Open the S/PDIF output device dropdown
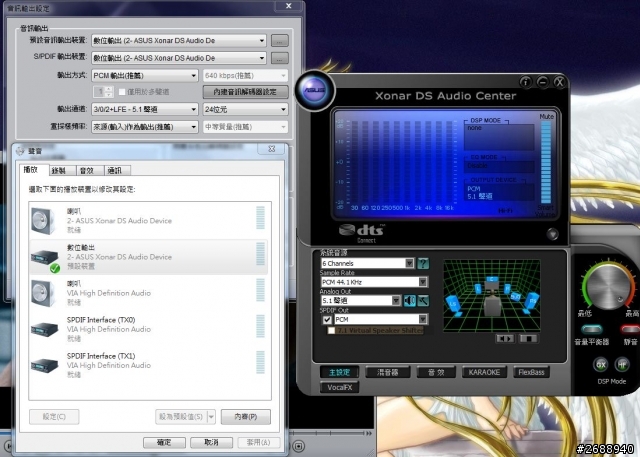 pyautogui.click(x=179, y=58)
